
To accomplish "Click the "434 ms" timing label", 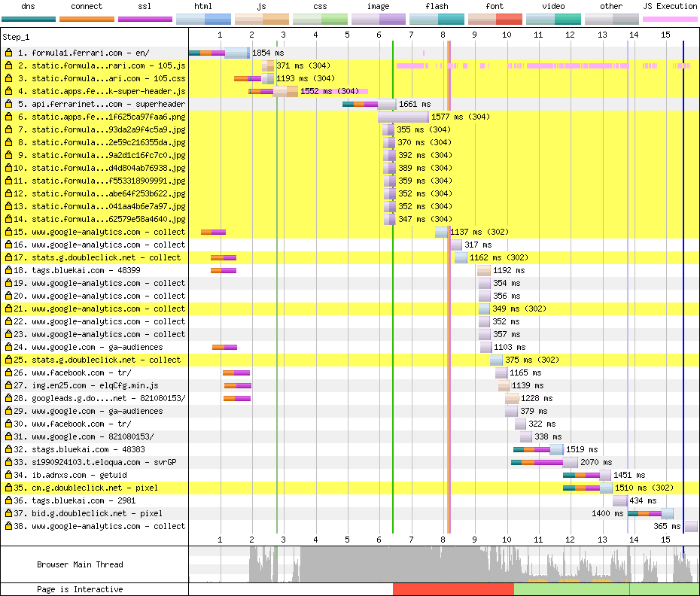I will pos(643,501).
